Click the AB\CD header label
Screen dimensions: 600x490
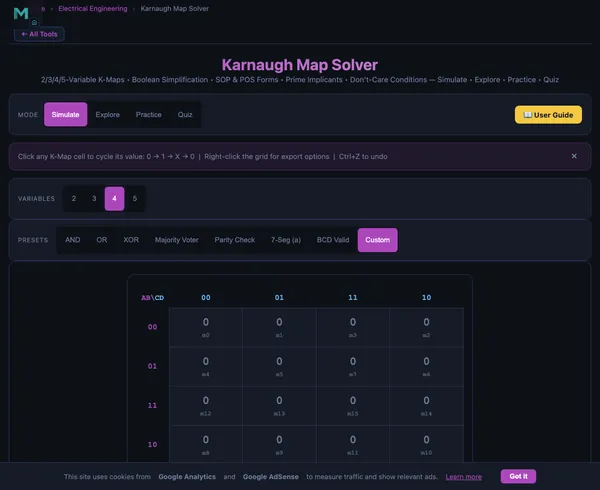pos(153,298)
